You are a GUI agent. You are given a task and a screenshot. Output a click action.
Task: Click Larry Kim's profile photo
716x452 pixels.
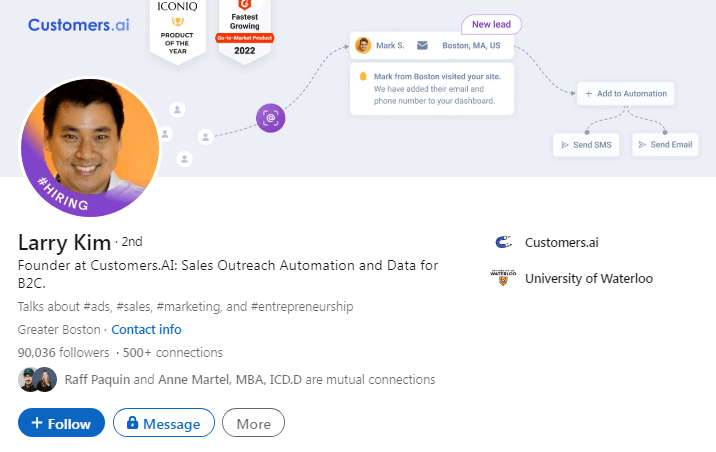click(x=90, y=146)
